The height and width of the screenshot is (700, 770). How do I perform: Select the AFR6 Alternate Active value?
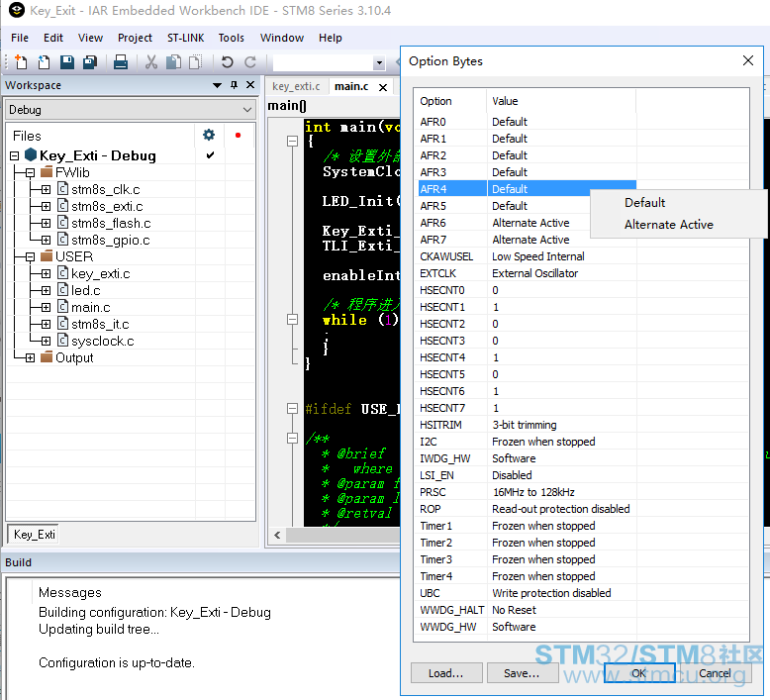(x=530, y=223)
